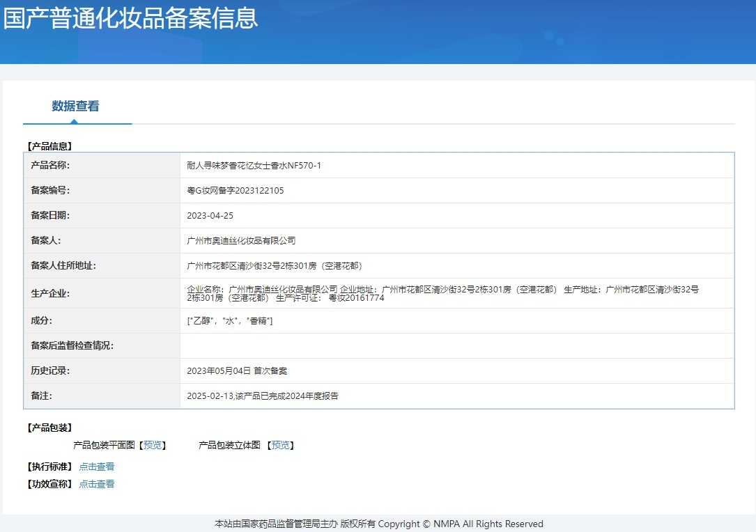Click address value in 备案人住所地址 row

[x=275, y=265]
